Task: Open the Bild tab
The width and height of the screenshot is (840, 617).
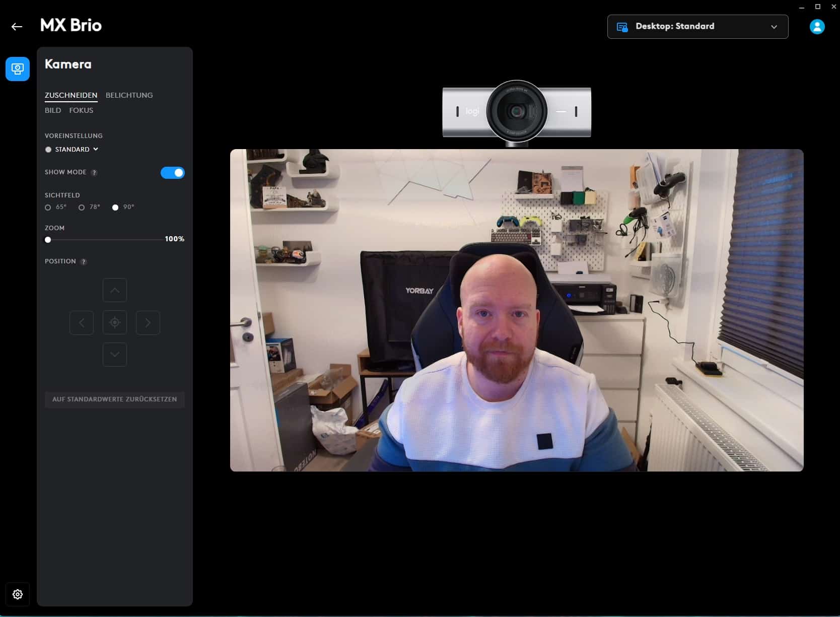Action: 53,110
